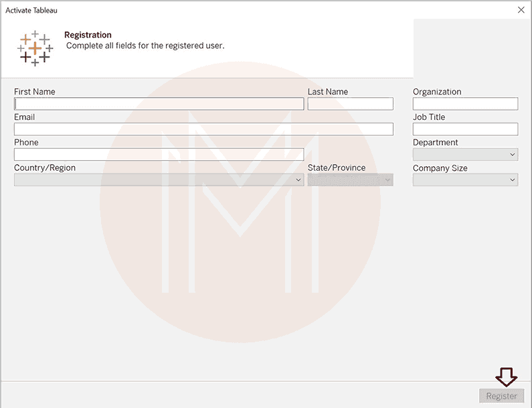
Task: Click the 'Complete all fields' instruction text
Action: click(145, 46)
